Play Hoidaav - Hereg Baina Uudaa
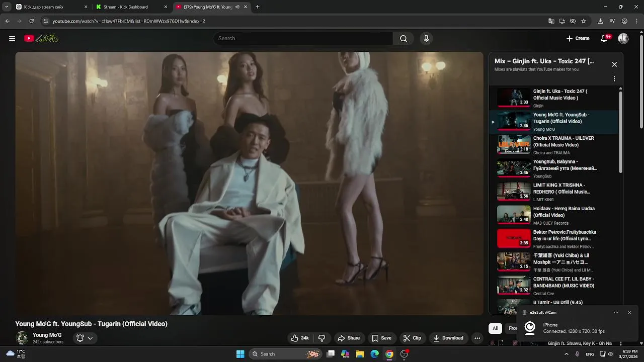 (x=553, y=215)
